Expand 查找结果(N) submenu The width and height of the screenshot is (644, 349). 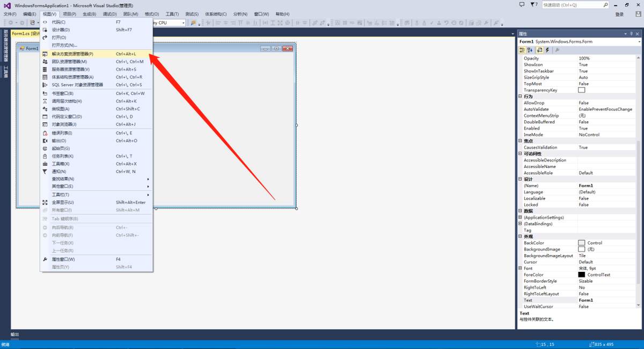pos(97,179)
